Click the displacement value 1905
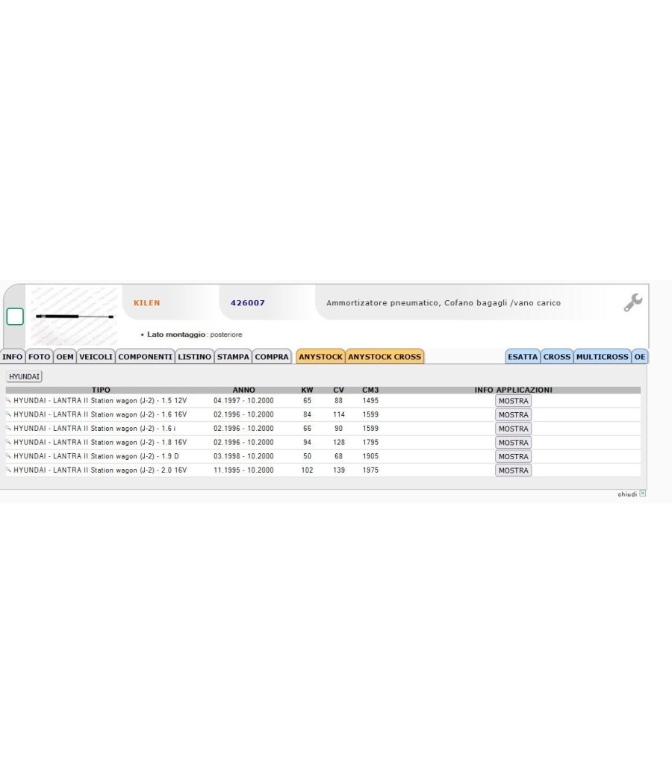This screenshot has width=672, height=784. [x=370, y=456]
